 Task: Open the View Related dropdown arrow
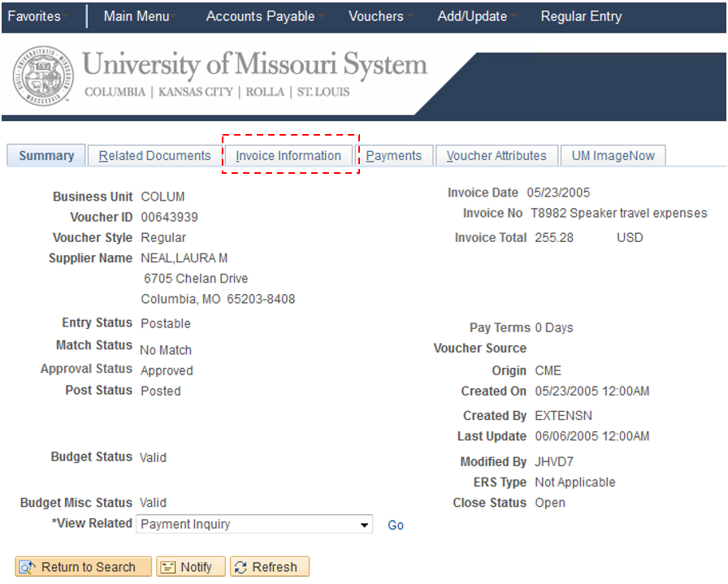[365, 525]
